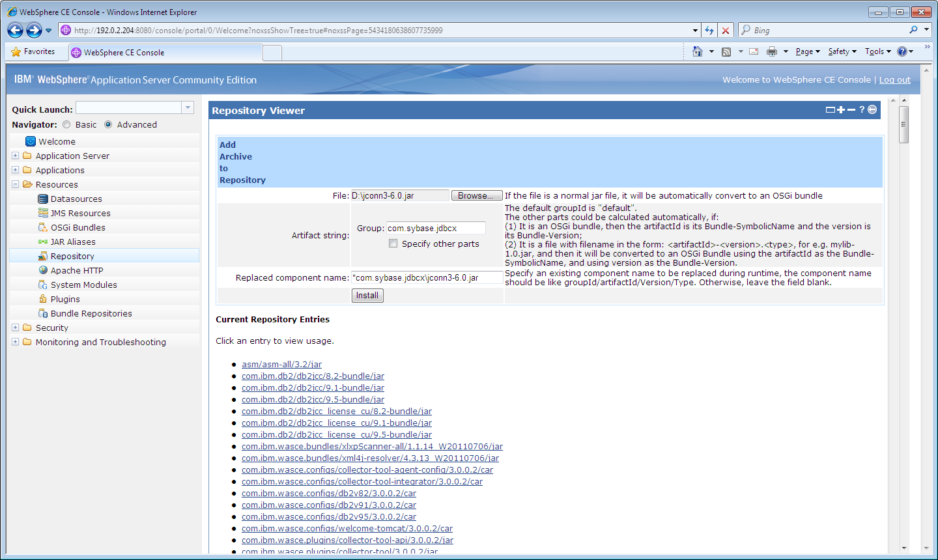Open com.ibm.db2/db2jcc/9.5-bundle/jar link
The height and width of the screenshot is (560, 938).
313,400
